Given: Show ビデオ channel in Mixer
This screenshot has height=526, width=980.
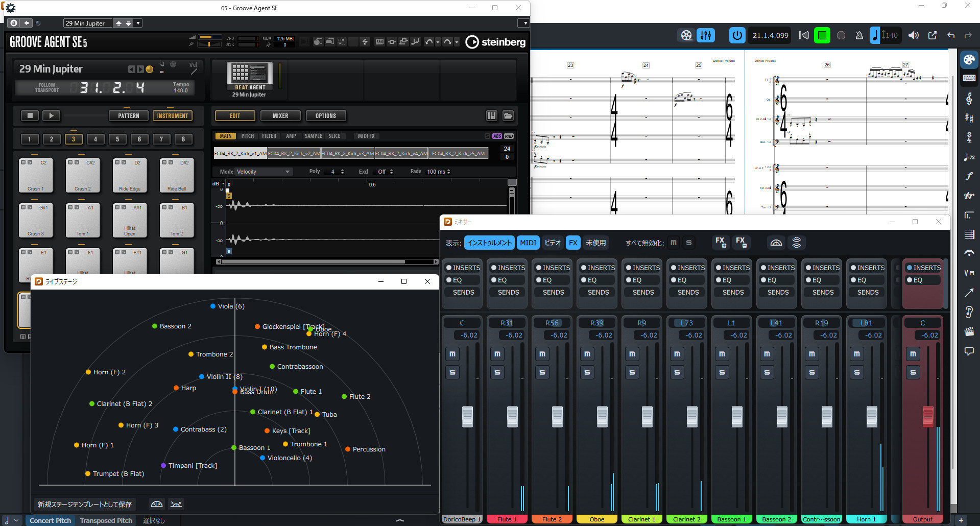Looking at the screenshot, I should pos(553,243).
